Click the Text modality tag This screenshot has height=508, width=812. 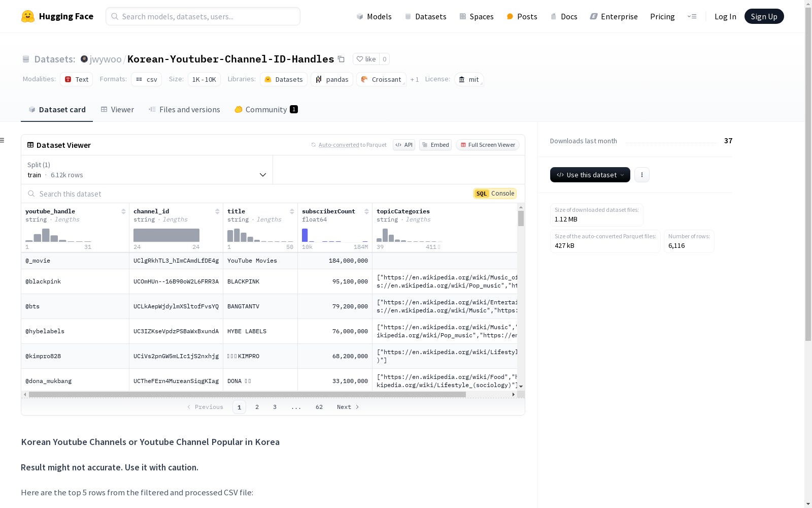77,79
